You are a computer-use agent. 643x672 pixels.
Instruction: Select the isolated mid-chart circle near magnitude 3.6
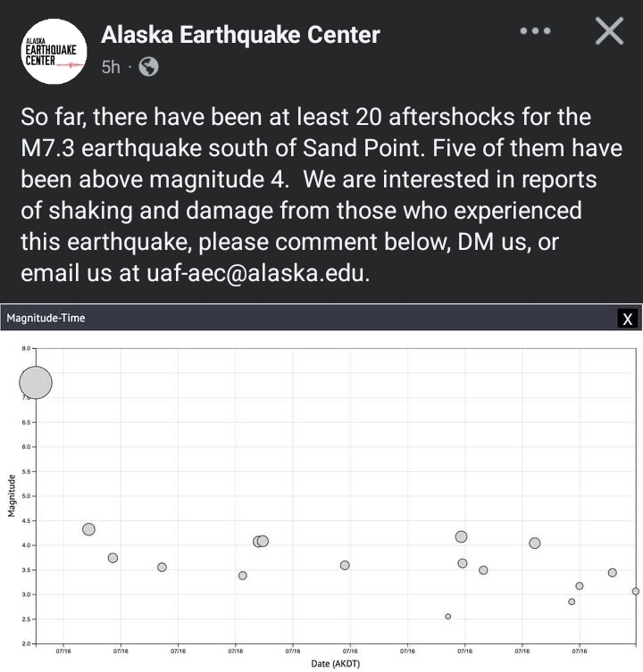pos(345,565)
